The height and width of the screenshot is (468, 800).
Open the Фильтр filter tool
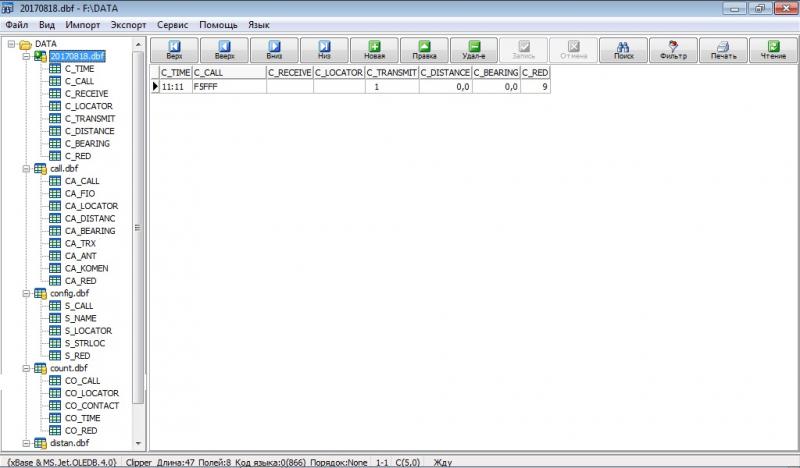click(673, 50)
